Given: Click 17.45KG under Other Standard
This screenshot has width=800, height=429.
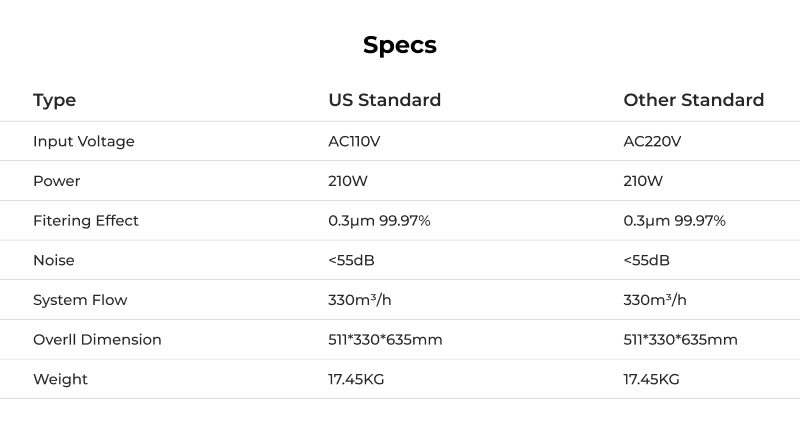Looking at the screenshot, I should tap(651, 379).
